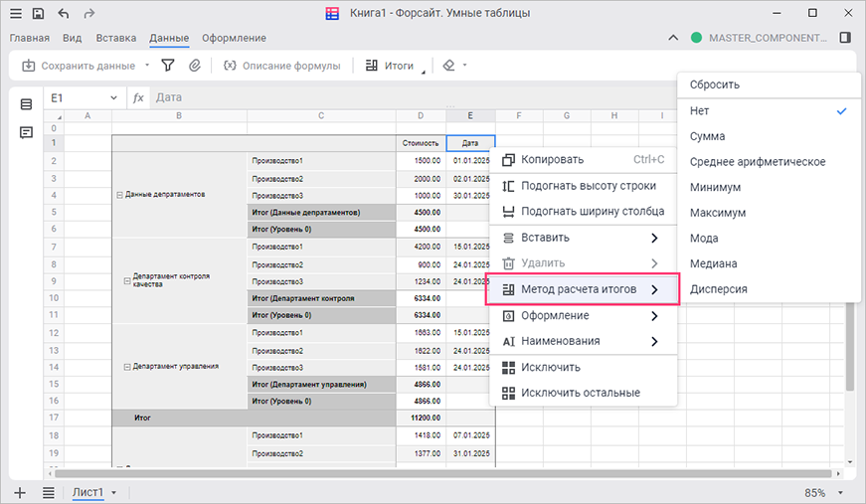Open the Оформление context submenu
The height and width of the screenshot is (504, 866).
click(584, 316)
